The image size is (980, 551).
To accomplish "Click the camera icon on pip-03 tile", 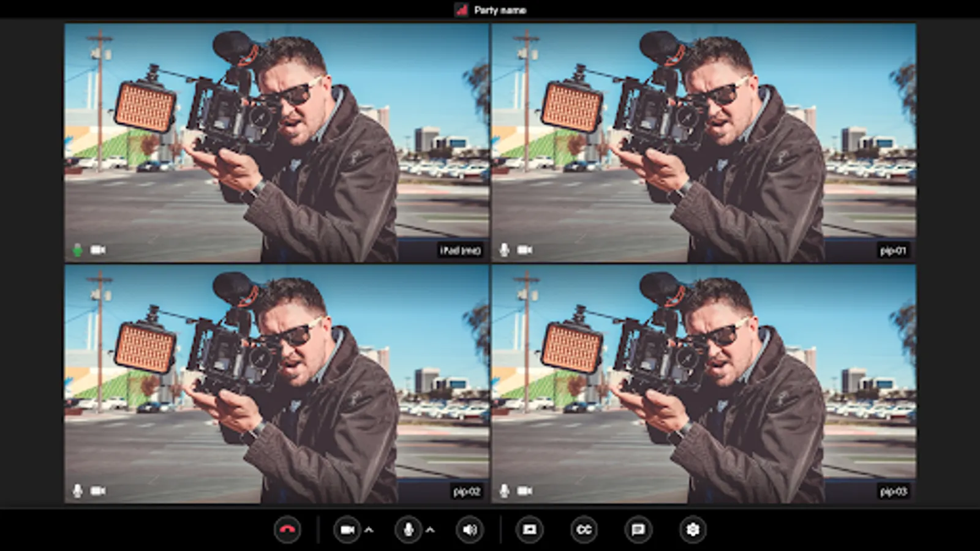I will 525,491.
